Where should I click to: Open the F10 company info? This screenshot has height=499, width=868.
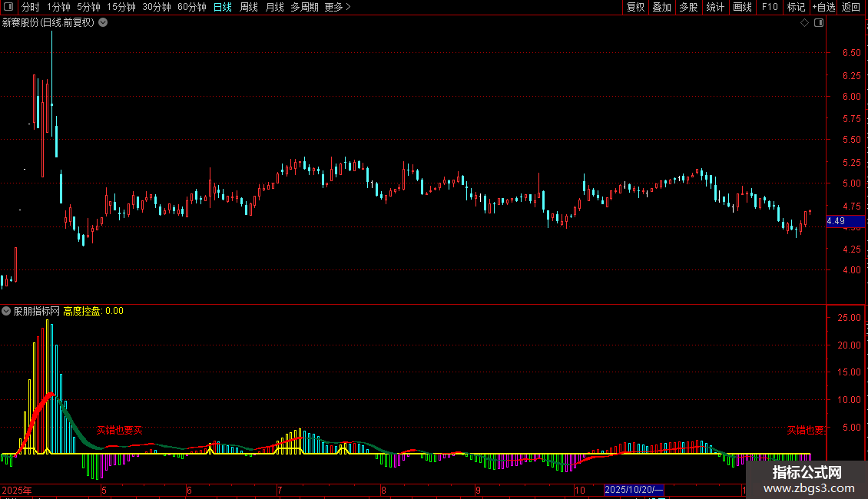coord(770,7)
